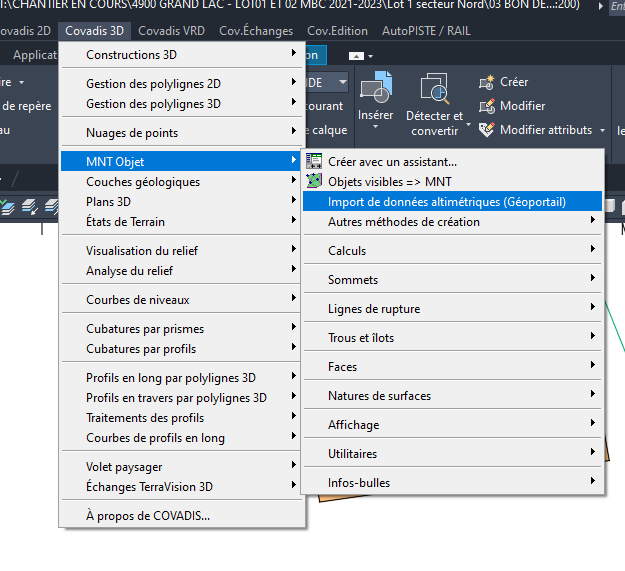
Task: Open the Constructions 3D submenu
Action: coord(181,55)
